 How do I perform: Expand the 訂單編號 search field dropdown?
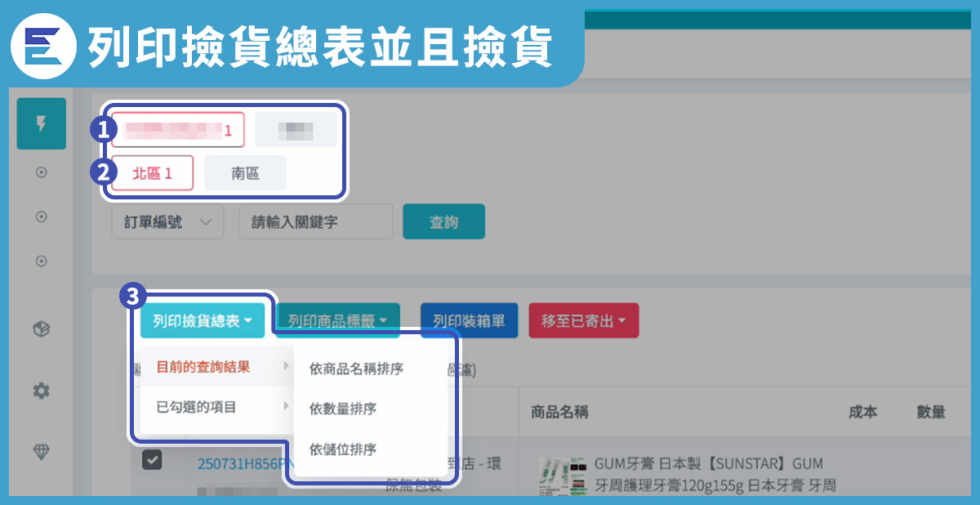167,221
